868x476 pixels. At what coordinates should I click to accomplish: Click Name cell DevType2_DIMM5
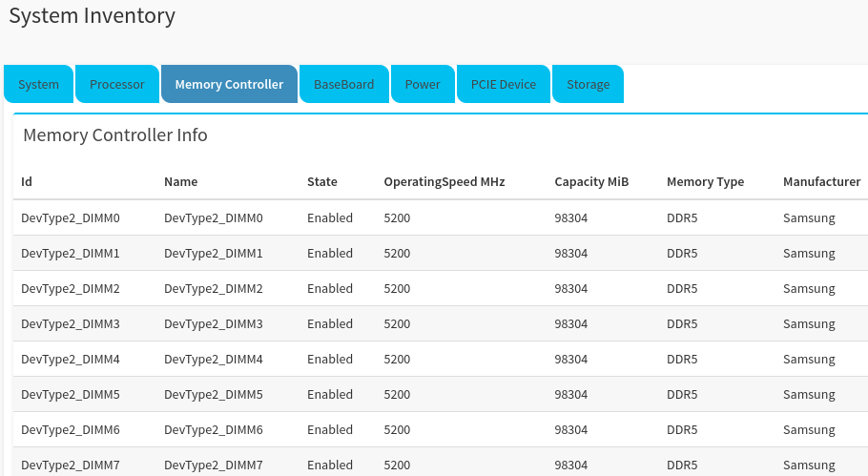[213, 395]
